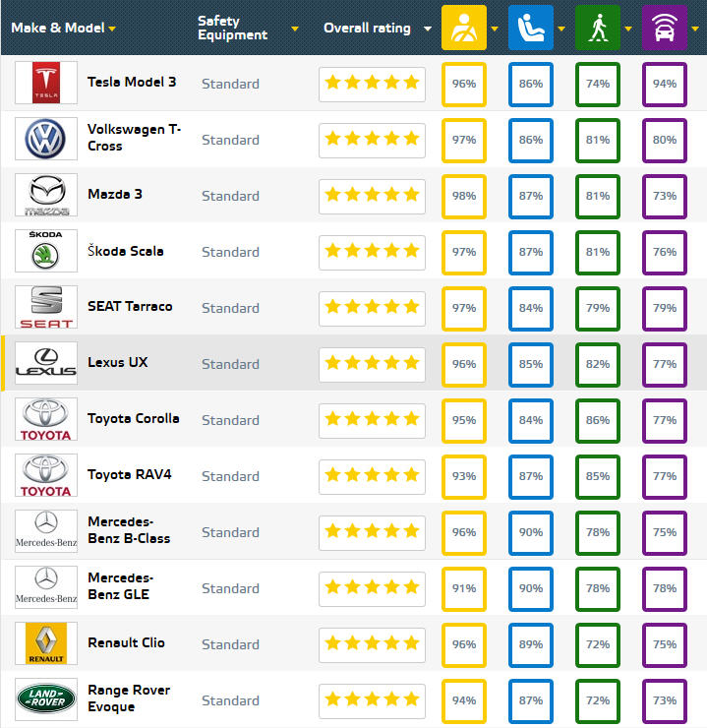The image size is (707, 728).
Task: Click the Land Rover logo
Action: 46,699
